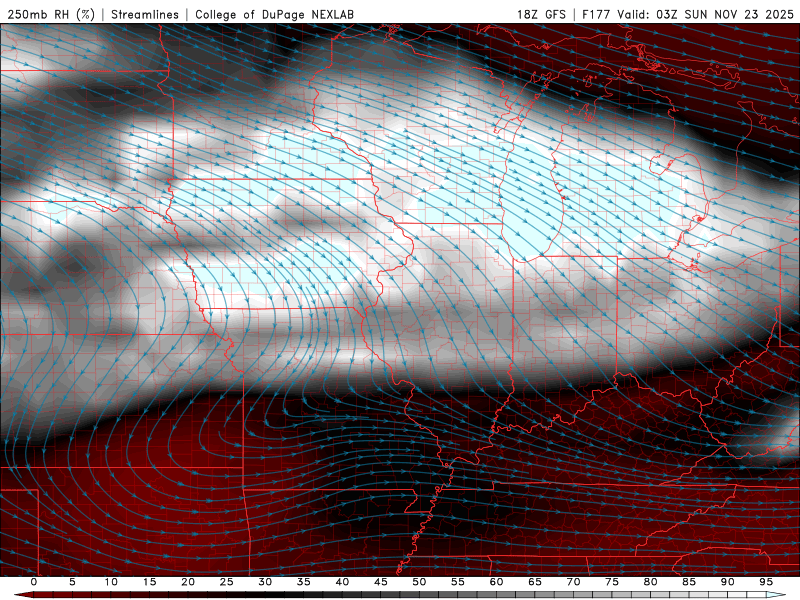Click 'College of DuPage NEXLAB' text
This screenshot has height=600, width=800.
click(274, 14)
